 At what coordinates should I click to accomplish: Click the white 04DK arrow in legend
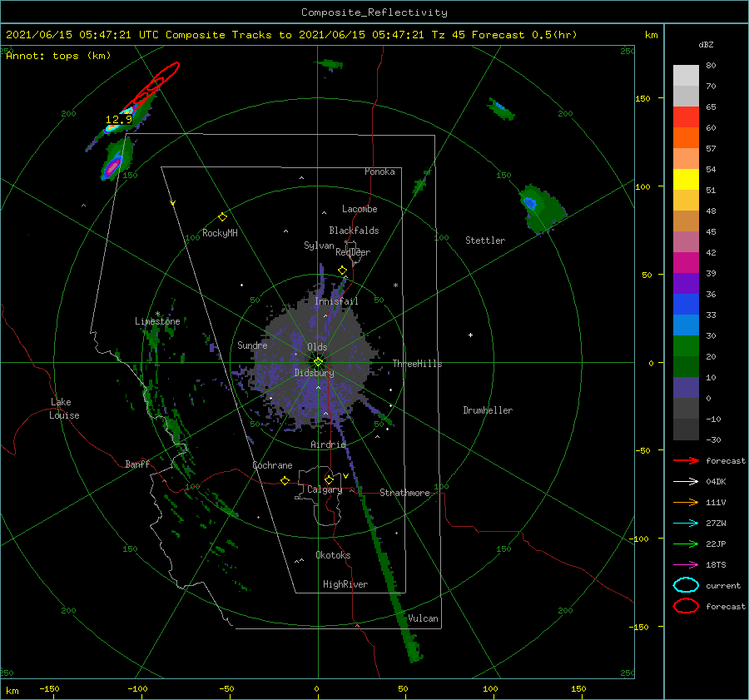[x=686, y=482]
